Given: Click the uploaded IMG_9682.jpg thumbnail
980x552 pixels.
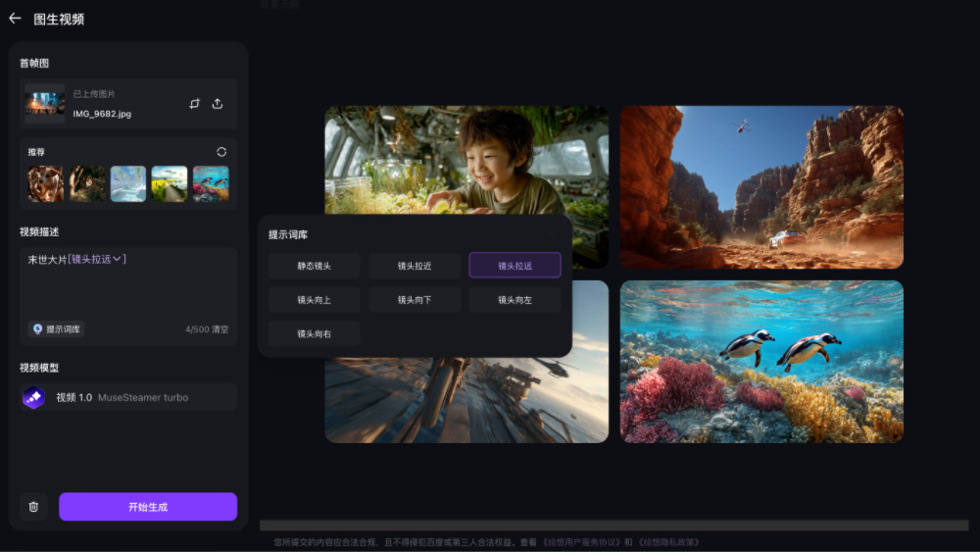Looking at the screenshot, I should (x=45, y=103).
